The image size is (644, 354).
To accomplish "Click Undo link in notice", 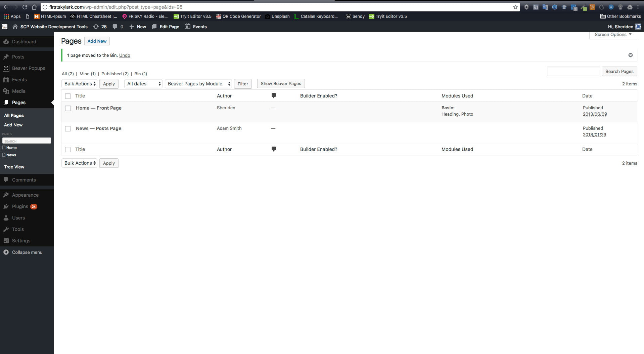I will tap(125, 55).
